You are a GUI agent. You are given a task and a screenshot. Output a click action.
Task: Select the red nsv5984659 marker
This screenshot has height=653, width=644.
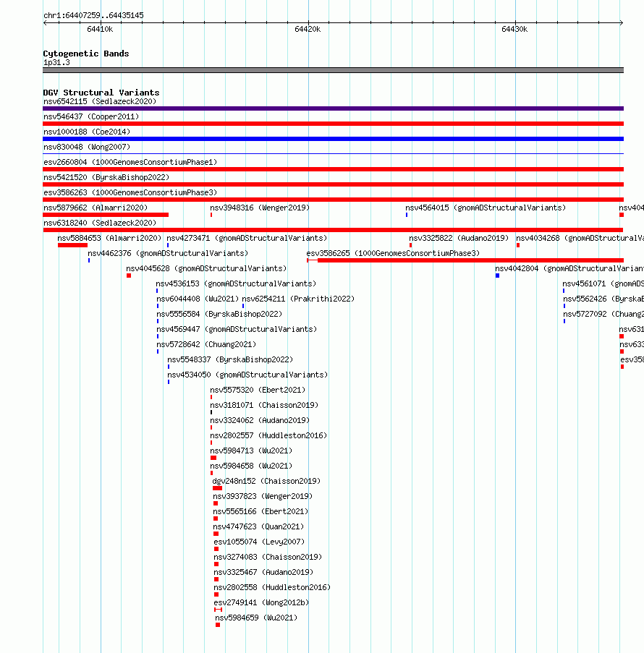[x=218, y=625]
